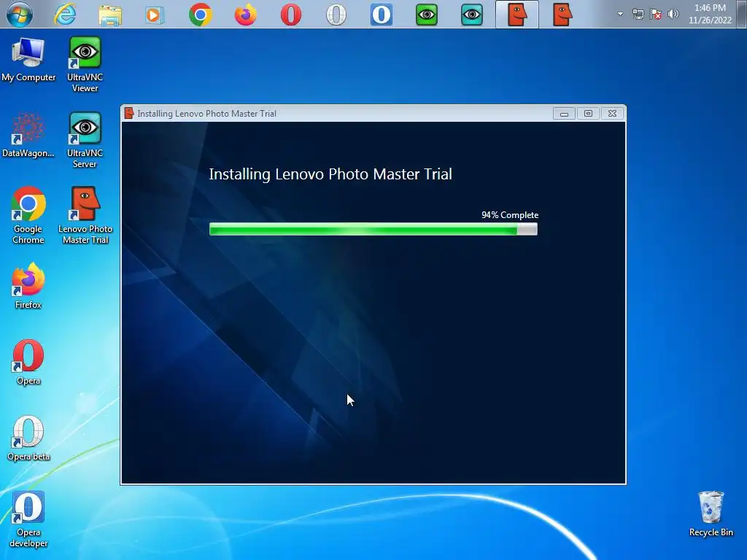Screen dimensions: 747x560
Task: Open silver Opera beta icon in taskbar
Action: [x=336, y=15]
